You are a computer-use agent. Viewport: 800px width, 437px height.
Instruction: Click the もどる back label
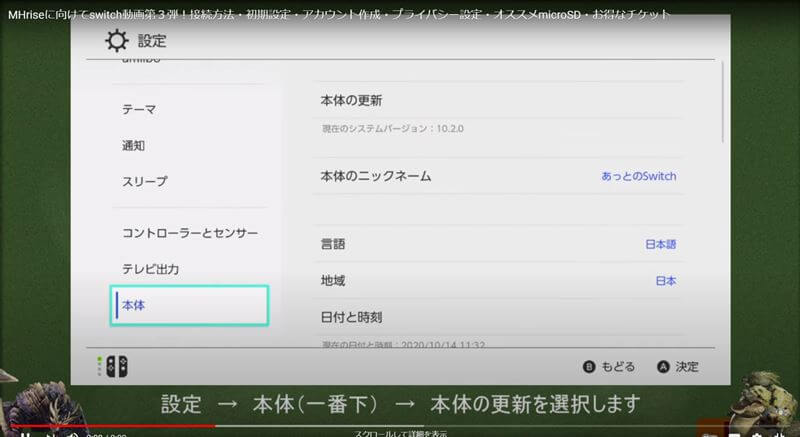click(x=618, y=367)
